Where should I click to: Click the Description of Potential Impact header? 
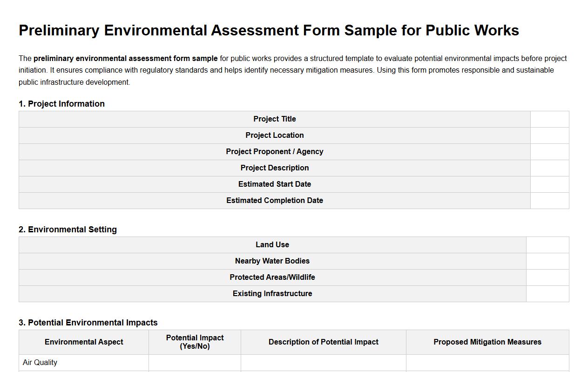(323, 342)
